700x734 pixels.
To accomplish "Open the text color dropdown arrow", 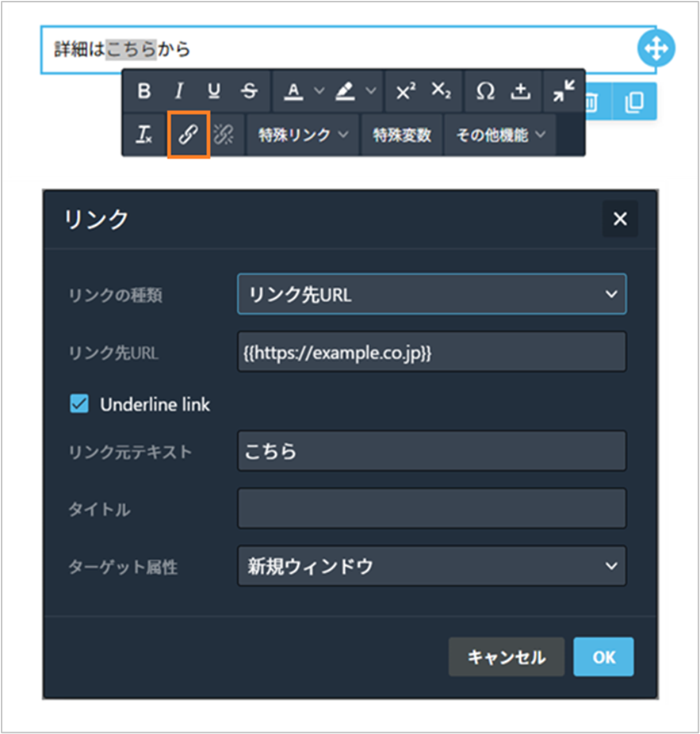I will [319, 90].
